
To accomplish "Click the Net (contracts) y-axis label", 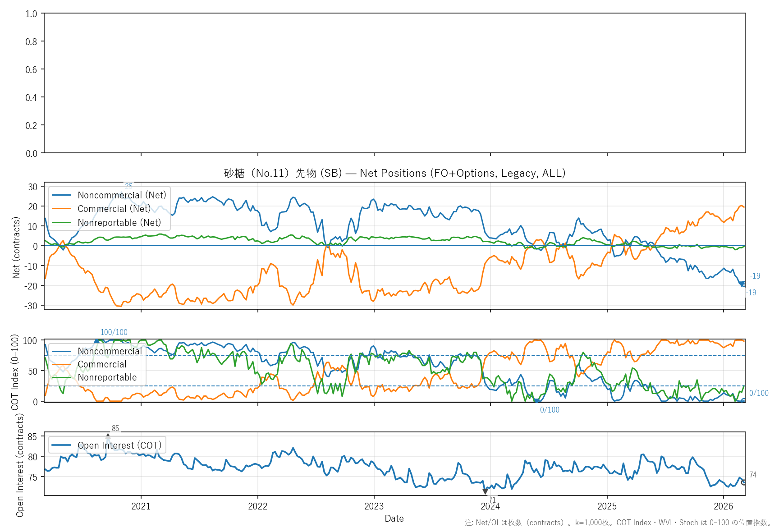I will pyautogui.click(x=17, y=248).
